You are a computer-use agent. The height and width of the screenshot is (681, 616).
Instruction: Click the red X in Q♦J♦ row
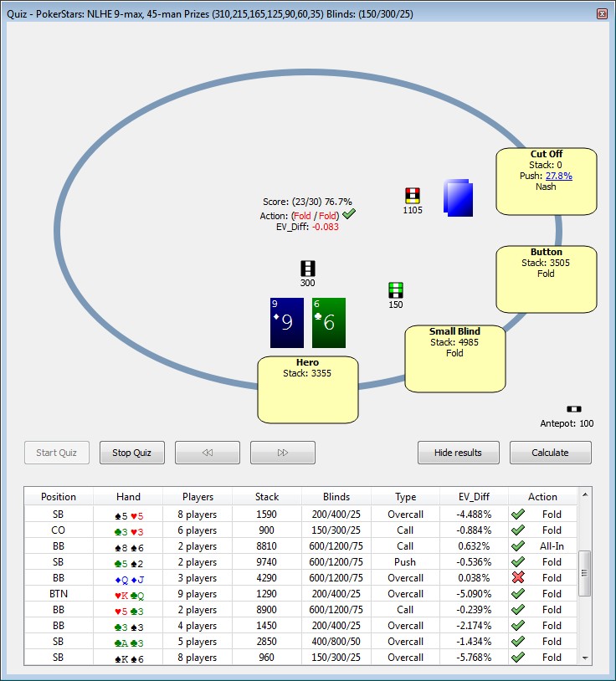click(518, 577)
